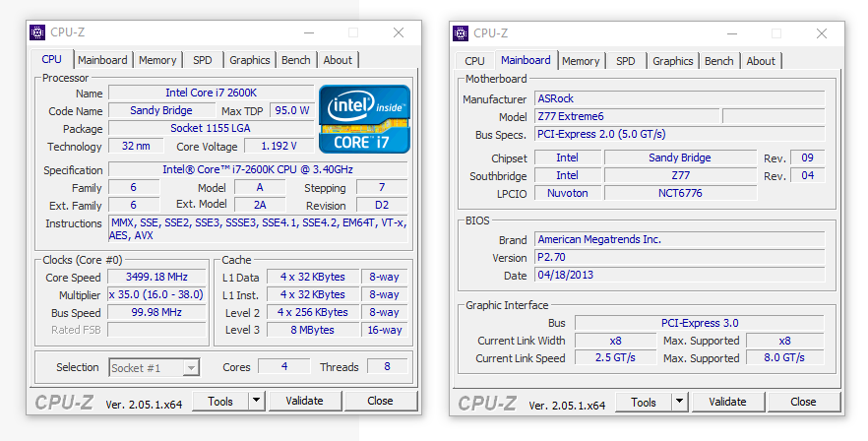Click the CPU-Z app icon in left window title bar
868x441 pixels.
[37, 32]
